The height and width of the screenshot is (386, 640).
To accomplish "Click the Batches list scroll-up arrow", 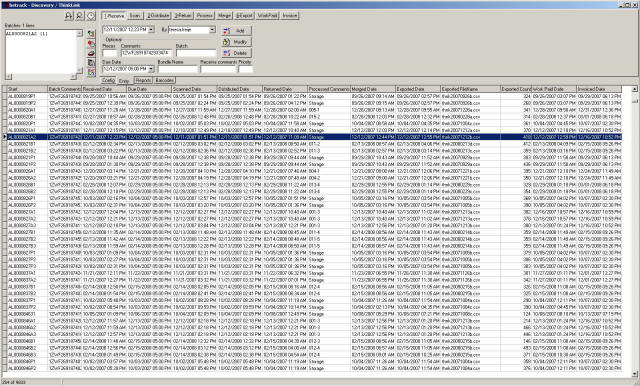I will point(80,33).
